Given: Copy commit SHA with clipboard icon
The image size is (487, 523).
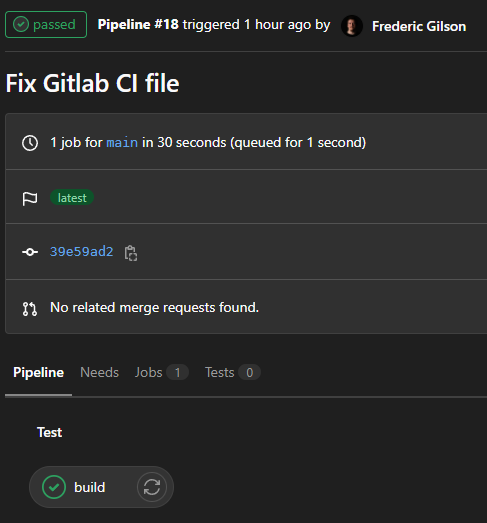Looking at the screenshot, I should coord(130,252).
